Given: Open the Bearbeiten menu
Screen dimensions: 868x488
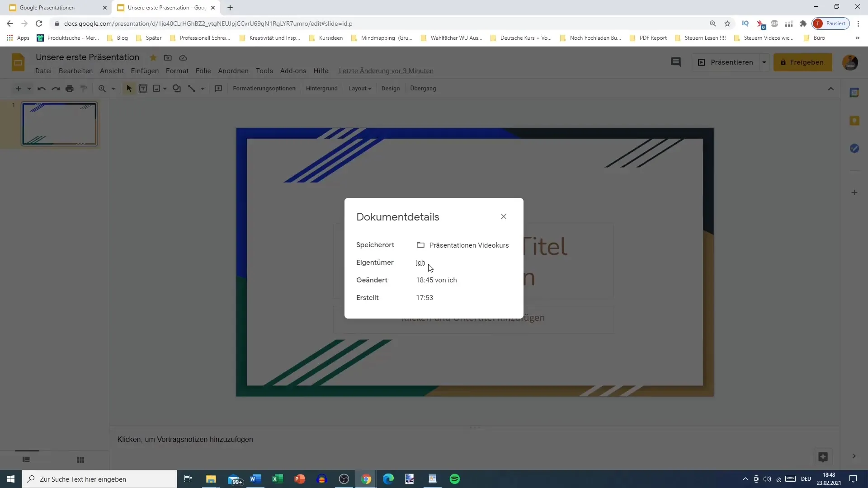Looking at the screenshot, I should (x=75, y=70).
